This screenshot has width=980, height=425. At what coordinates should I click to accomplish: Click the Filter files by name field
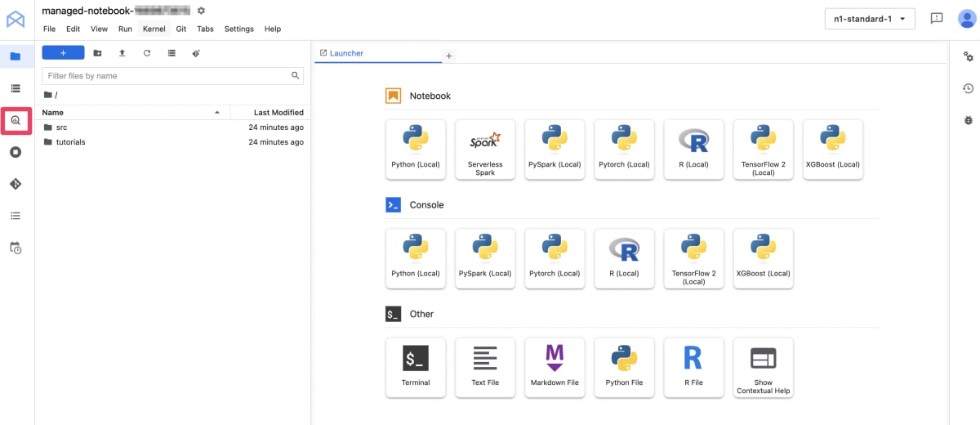(172, 75)
